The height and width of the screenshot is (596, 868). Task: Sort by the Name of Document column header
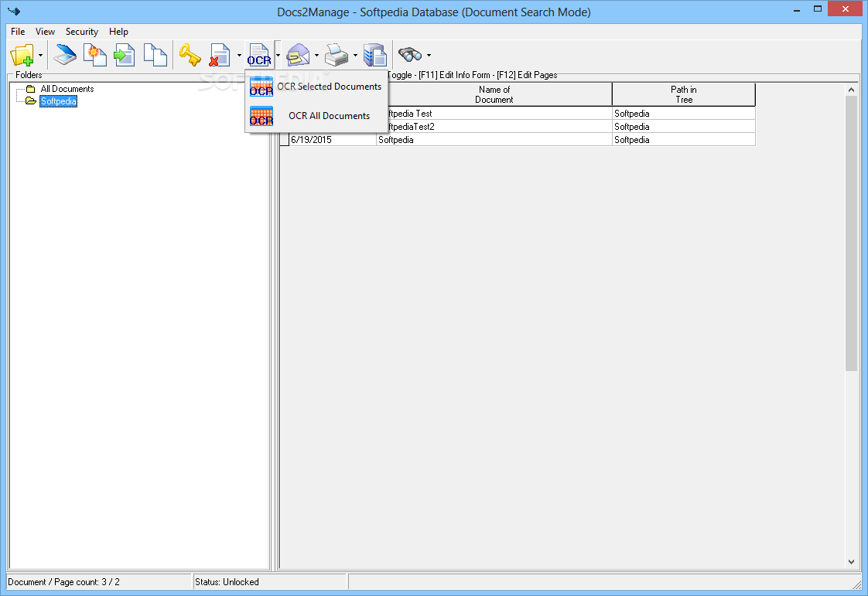(x=494, y=94)
